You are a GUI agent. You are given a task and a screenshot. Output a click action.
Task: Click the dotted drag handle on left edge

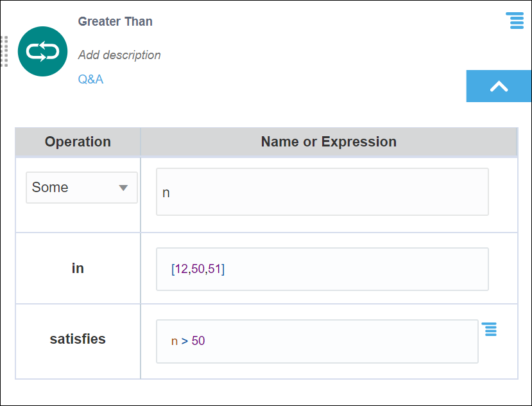[x=4, y=51]
